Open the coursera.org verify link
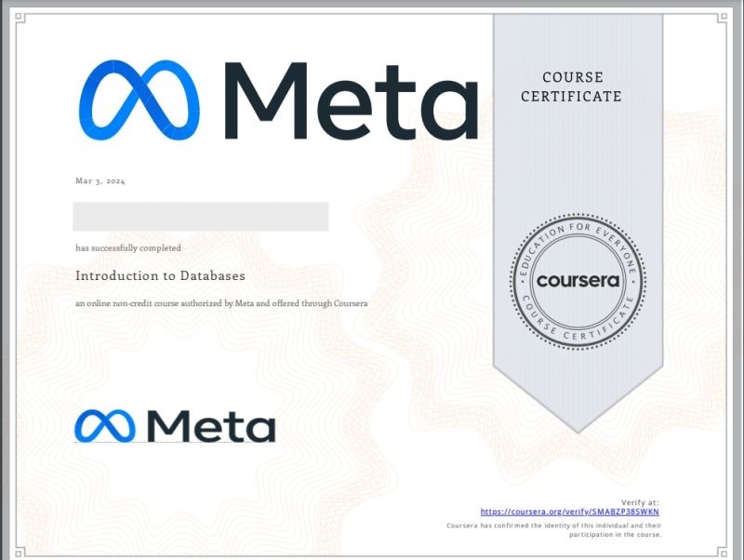Viewport: 744px width, 560px height. tap(569, 512)
